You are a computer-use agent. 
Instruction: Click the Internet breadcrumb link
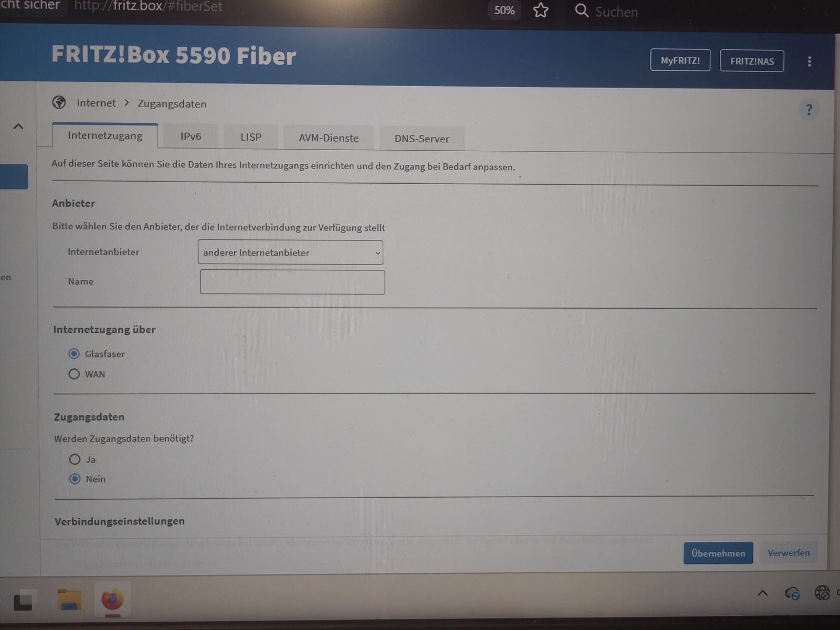[96, 103]
